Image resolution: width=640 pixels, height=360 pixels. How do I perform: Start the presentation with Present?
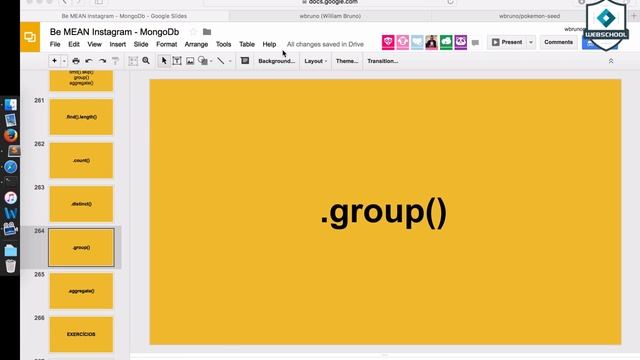tap(507, 42)
